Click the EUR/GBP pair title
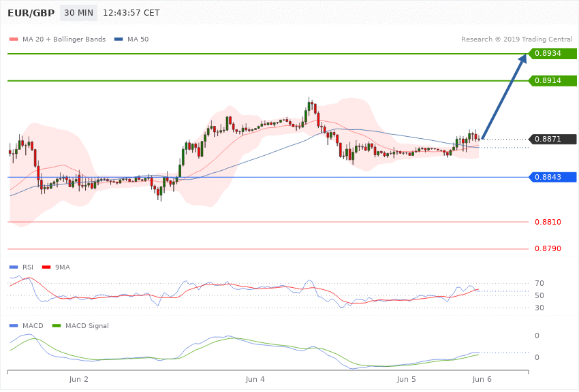The width and height of the screenshot is (579, 392). tap(31, 13)
